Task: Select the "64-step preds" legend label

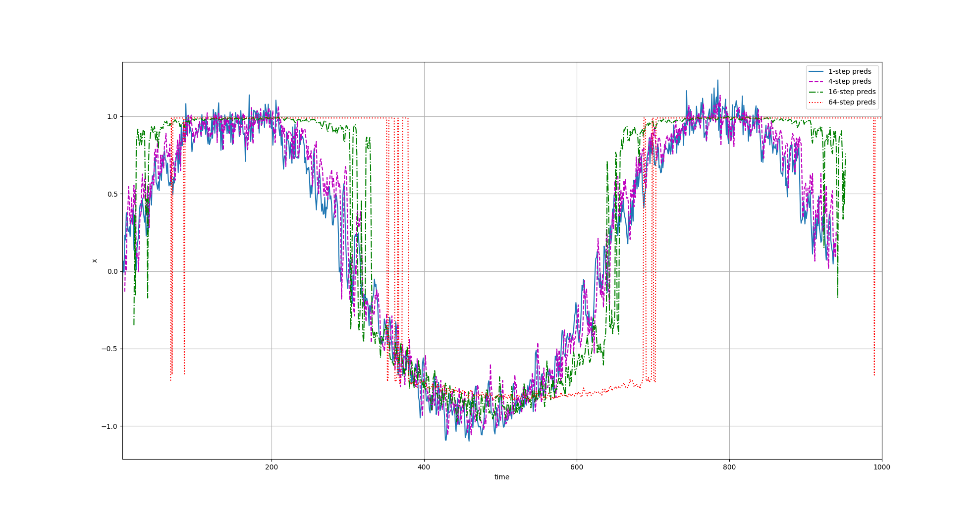Action: (852, 103)
